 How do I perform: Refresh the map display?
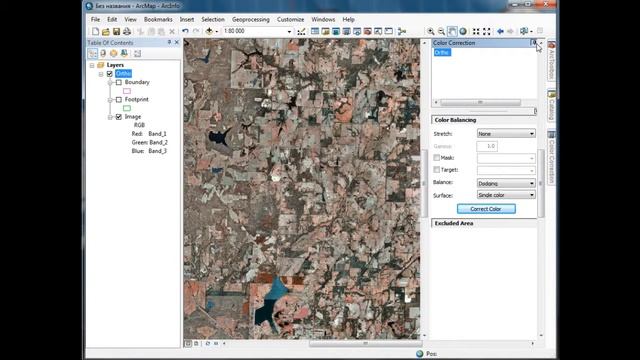tap(208, 344)
